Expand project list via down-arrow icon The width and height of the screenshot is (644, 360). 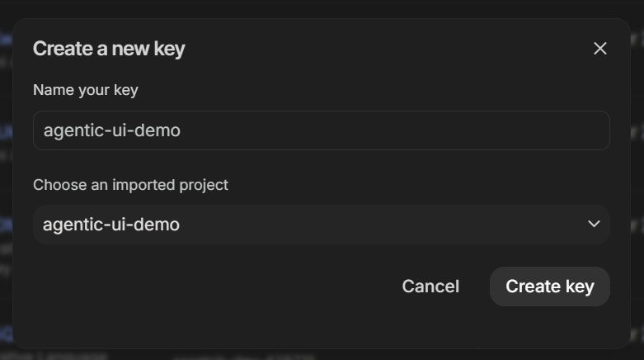coord(593,224)
